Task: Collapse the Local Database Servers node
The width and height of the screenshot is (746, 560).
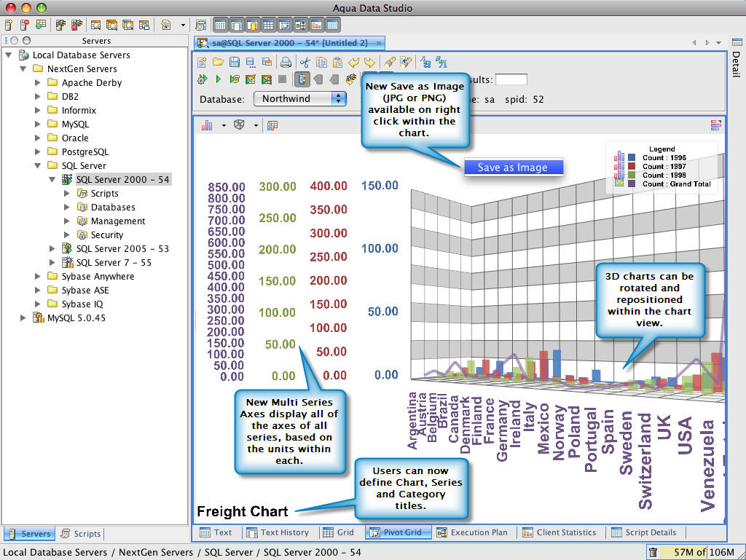Action: pyautogui.click(x=9, y=55)
